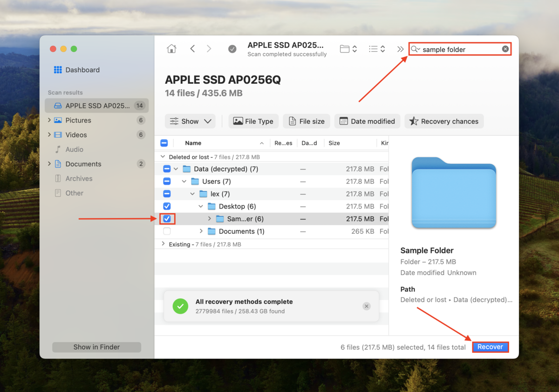This screenshot has height=392, width=559.
Task: Toggle checkbox for Data (decrypted) folder
Action: point(167,169)
